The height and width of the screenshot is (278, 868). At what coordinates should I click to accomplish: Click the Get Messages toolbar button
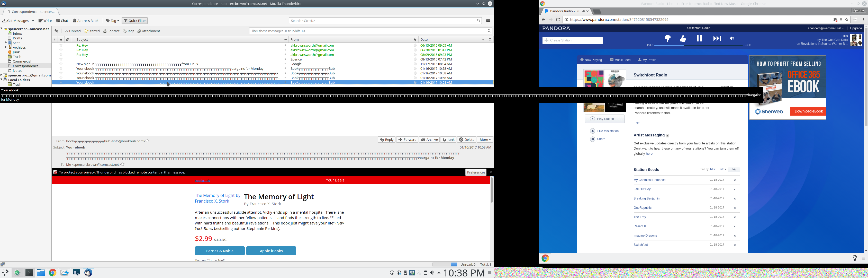pos(16,21)
